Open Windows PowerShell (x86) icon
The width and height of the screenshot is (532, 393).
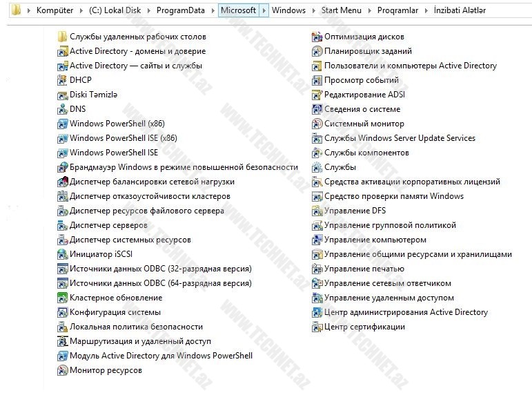[62, 124]
